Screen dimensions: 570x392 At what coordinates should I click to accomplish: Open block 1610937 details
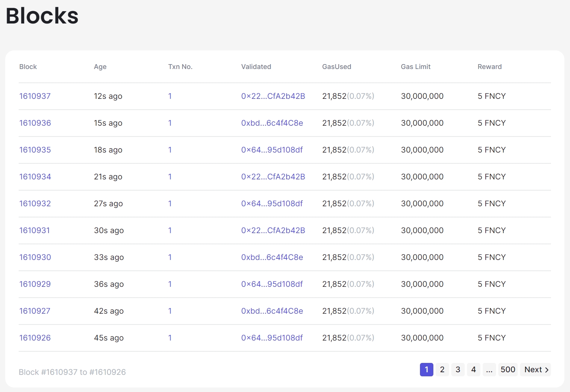[35, 96]
